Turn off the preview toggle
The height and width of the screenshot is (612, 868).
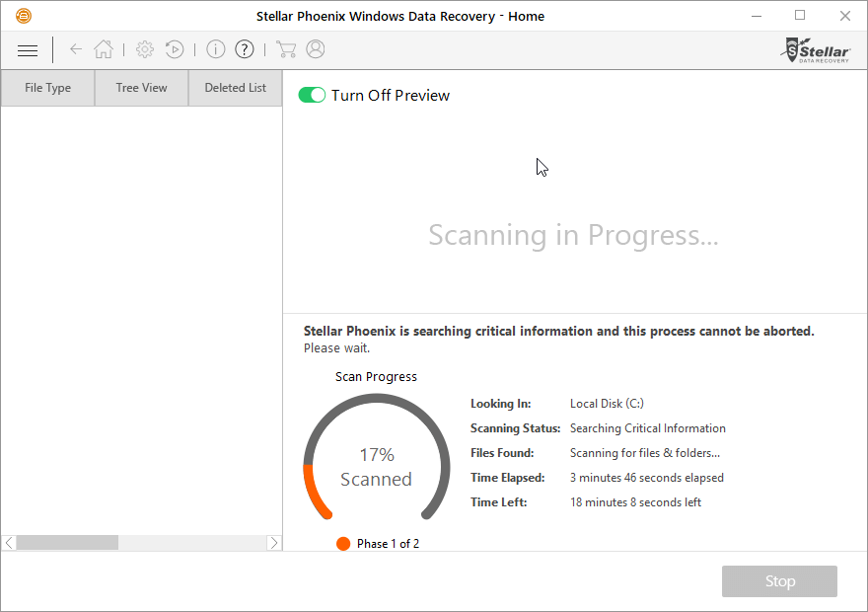312,96
